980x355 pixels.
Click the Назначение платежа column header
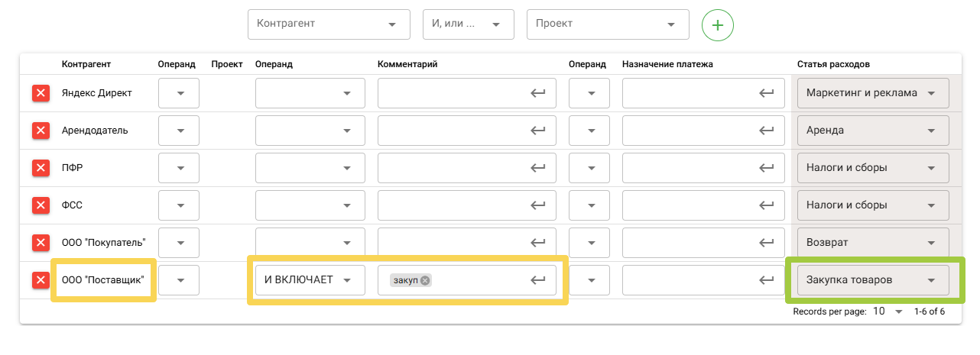click(667, 64)
